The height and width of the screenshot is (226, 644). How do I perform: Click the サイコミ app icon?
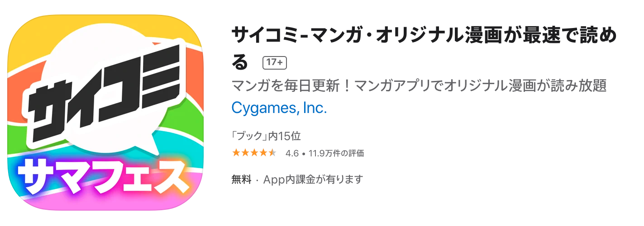(105, 113)
